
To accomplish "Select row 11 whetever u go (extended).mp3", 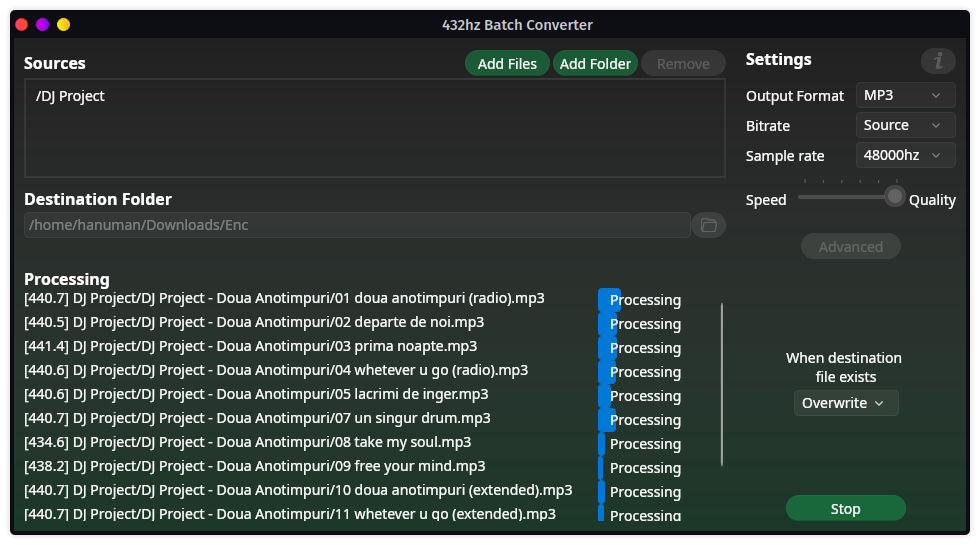I will (290, 514).
